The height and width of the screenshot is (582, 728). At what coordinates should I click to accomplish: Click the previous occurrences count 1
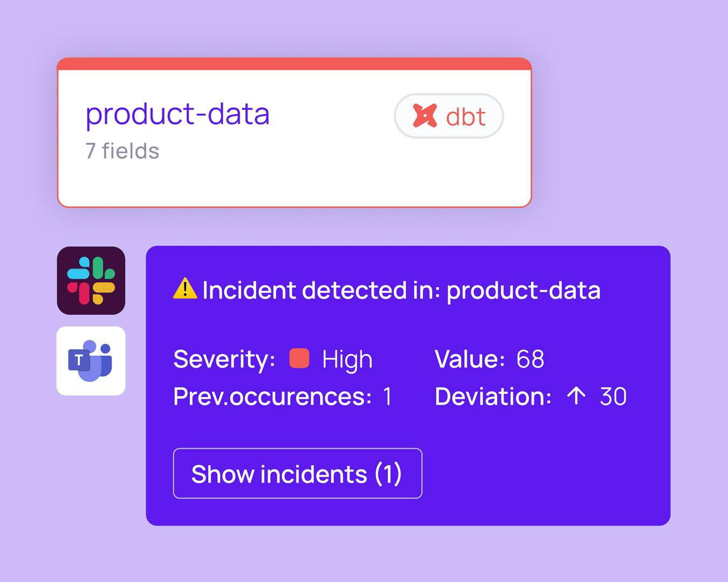click(x=387, y=397)
